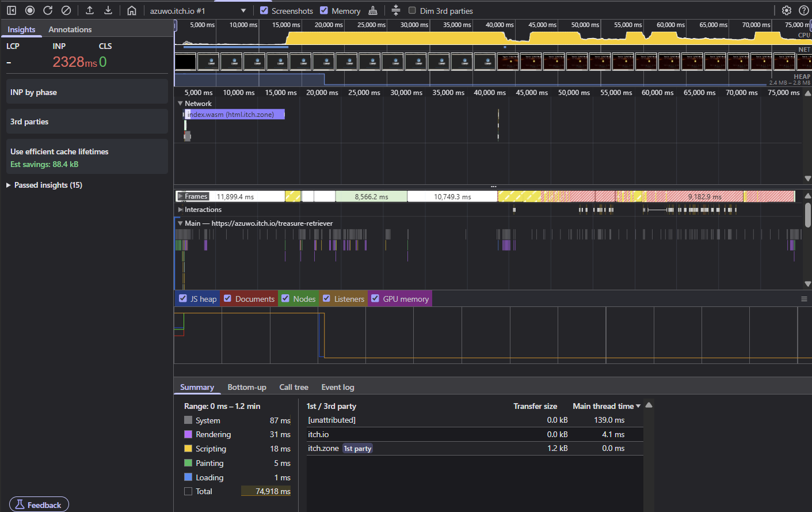
Task: Select the 8,566.2 ms frame
Action: (371, 196)
